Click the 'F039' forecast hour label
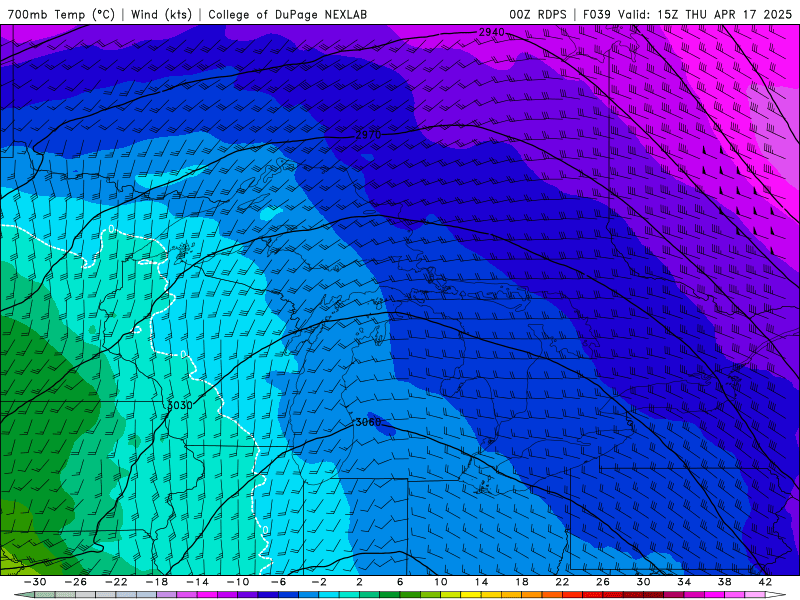The image size is (800, 600). [x=596, y=15]
